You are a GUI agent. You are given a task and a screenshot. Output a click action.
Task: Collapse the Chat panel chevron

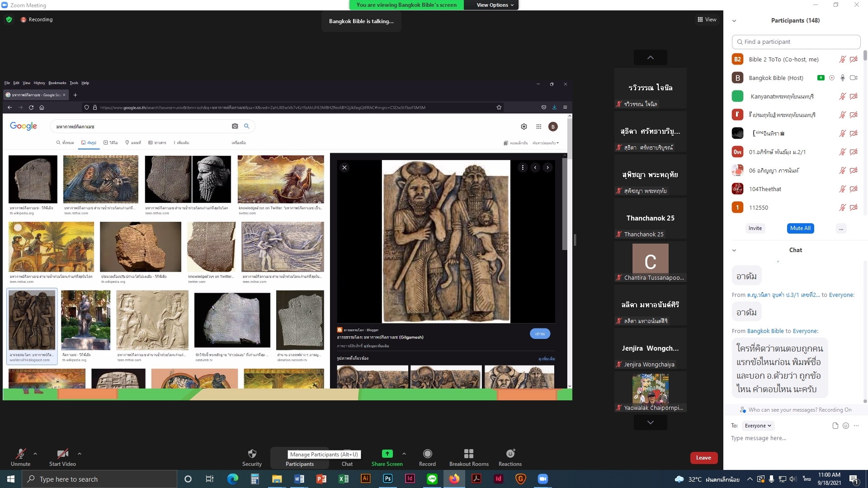tap(734, 250)
